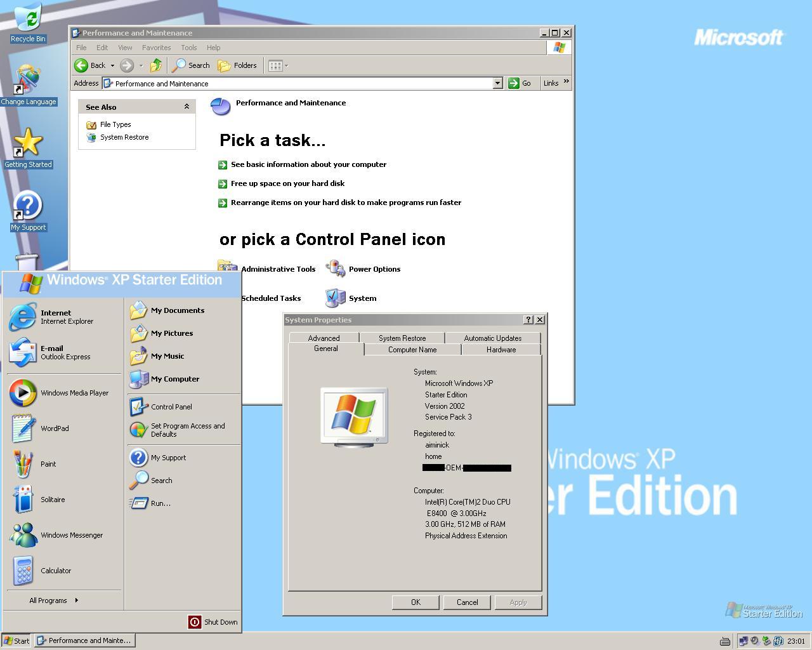Viewport: 812px width, 650px height.
Task: Switch to the Computer Name tab
Action: tap(412, 350)
